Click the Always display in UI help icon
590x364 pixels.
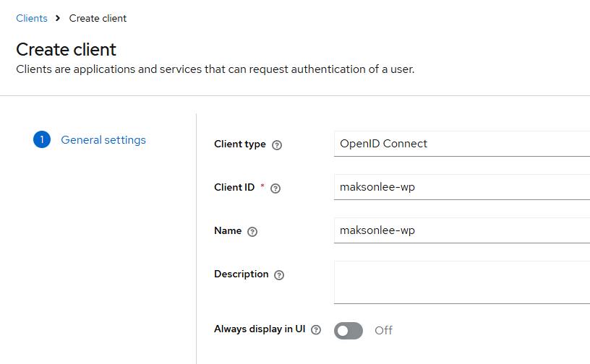tap(316, 329)
